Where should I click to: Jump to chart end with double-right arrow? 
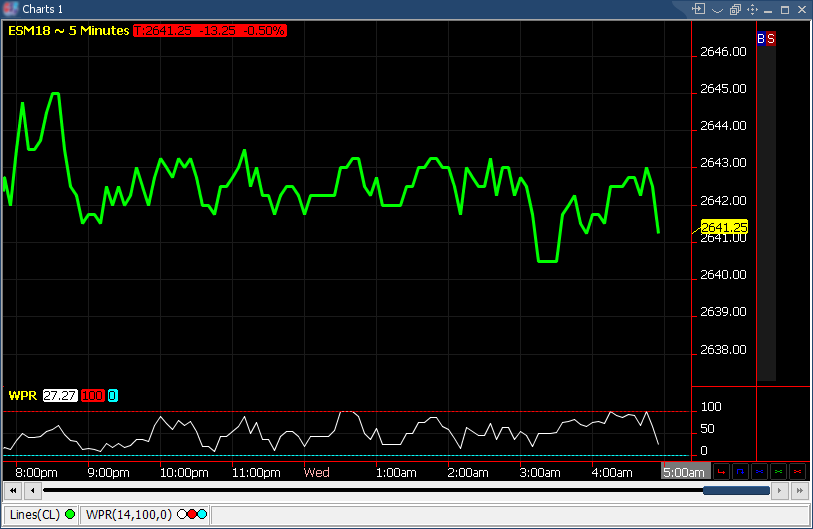(x=800, y=490)
